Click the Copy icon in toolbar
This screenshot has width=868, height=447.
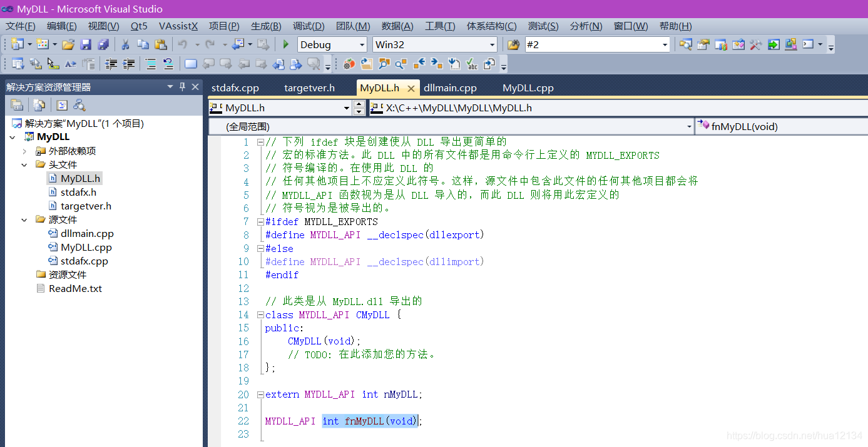(143, 44)
